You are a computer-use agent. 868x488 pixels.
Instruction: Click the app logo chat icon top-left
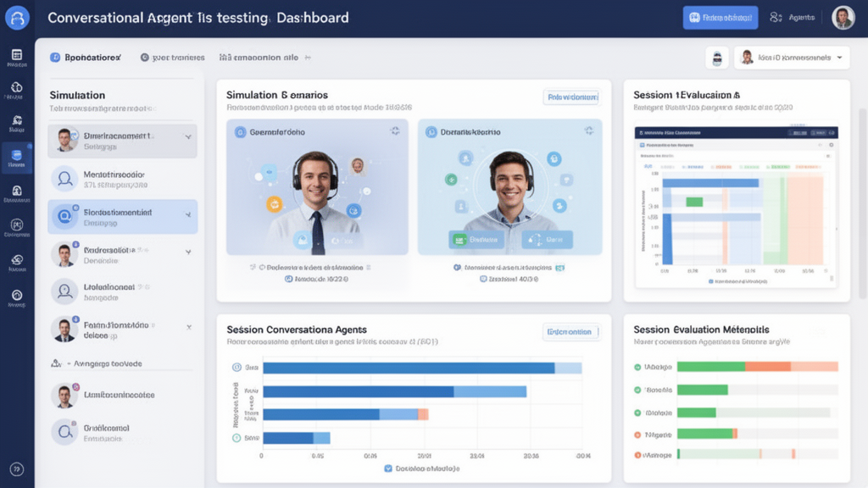[17, 17]
